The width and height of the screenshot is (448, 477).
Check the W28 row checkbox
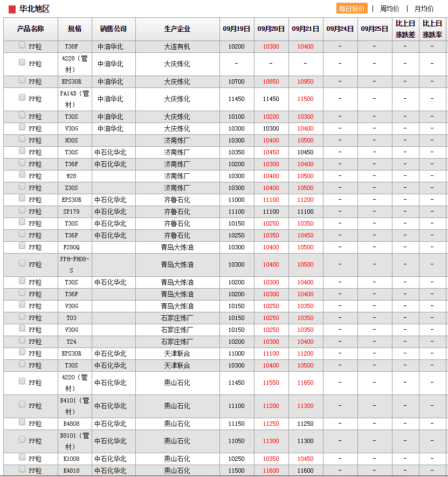(x=22, y=175)
